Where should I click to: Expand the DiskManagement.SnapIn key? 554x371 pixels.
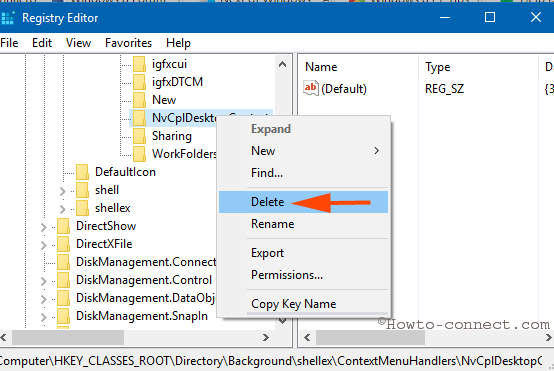pos(43,317)
